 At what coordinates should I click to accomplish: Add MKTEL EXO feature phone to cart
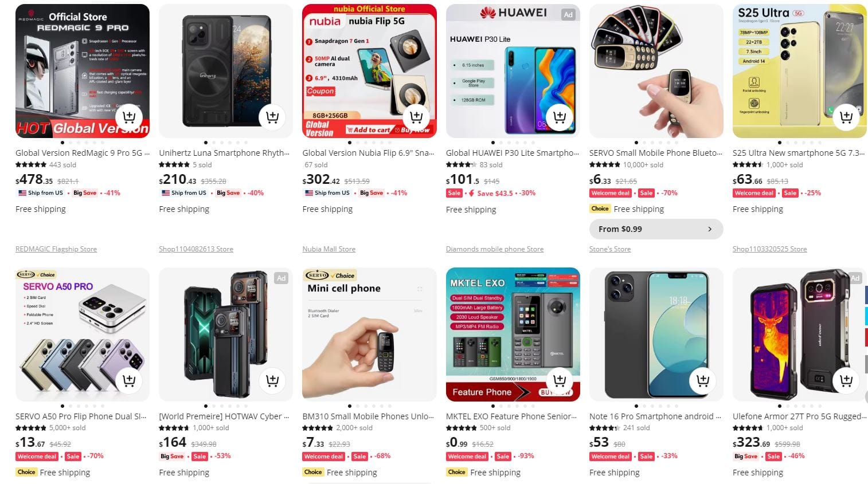[x=560, y=380]
